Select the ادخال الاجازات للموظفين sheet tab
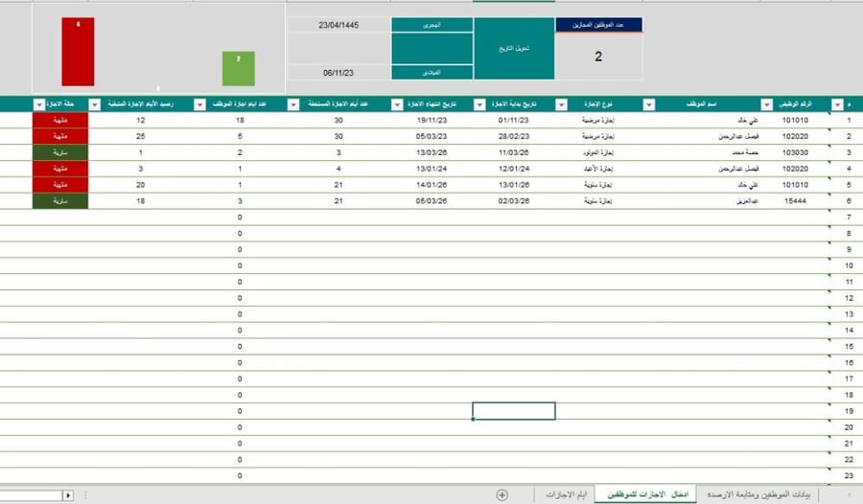This screenshot has height=504, width=863. [x=647, y=494]
